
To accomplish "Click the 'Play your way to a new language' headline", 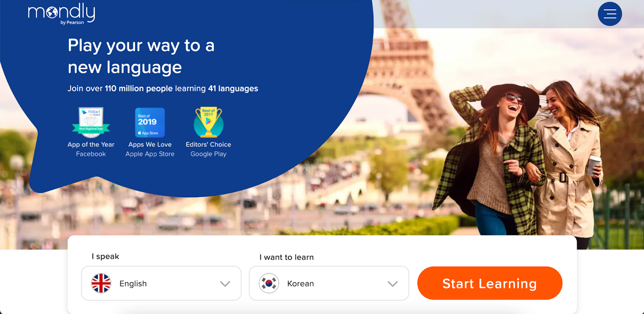I will point(141,56).
